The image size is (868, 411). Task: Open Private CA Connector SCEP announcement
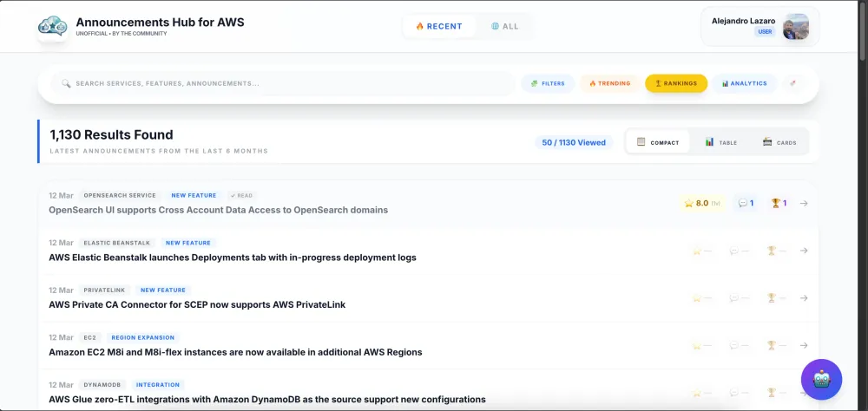[197, 305]
